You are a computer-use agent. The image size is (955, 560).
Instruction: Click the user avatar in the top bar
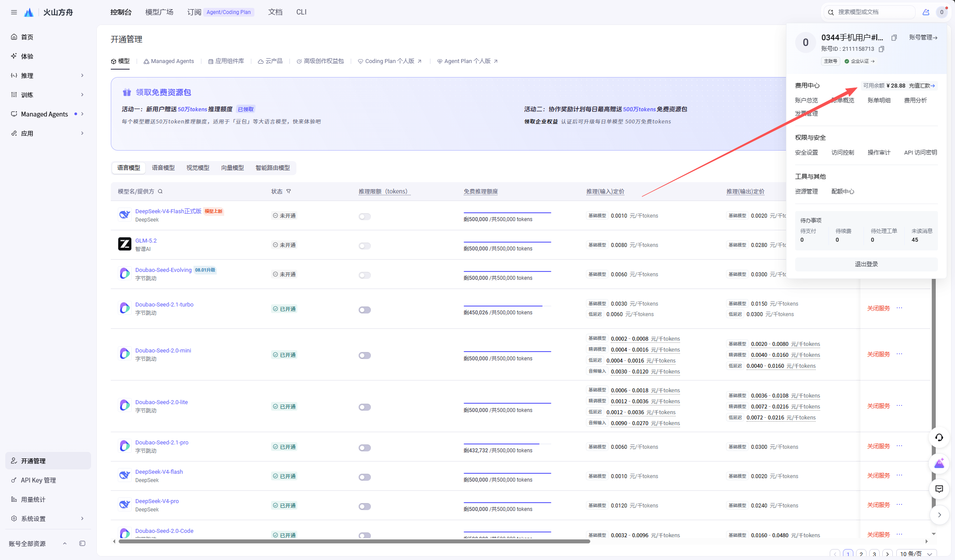point(941,12)
